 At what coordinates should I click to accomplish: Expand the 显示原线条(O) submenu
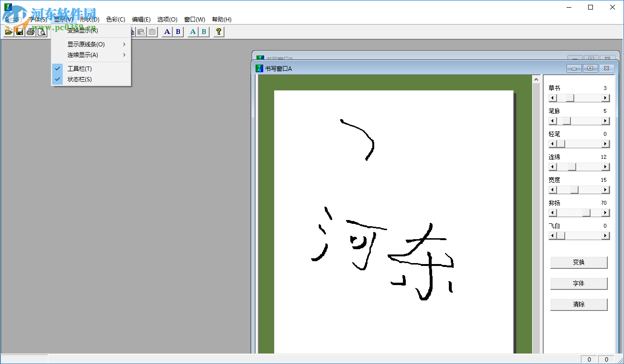(85, 44)
